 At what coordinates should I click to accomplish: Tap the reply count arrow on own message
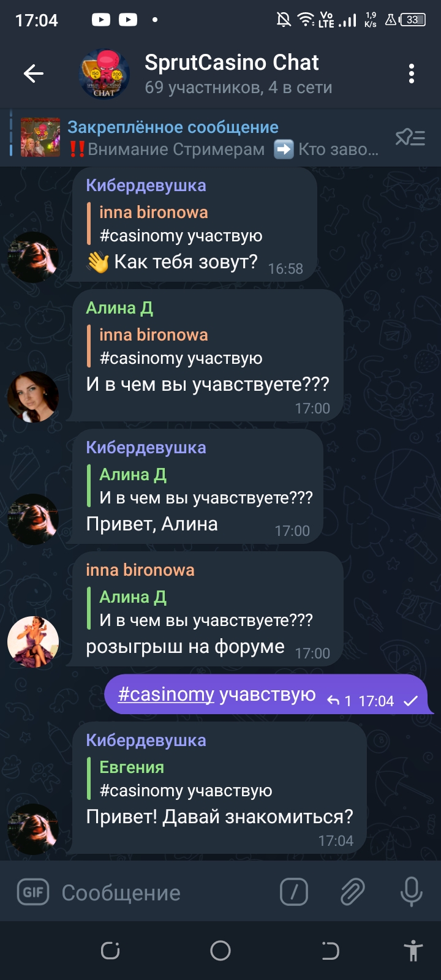tap(339, 701)
